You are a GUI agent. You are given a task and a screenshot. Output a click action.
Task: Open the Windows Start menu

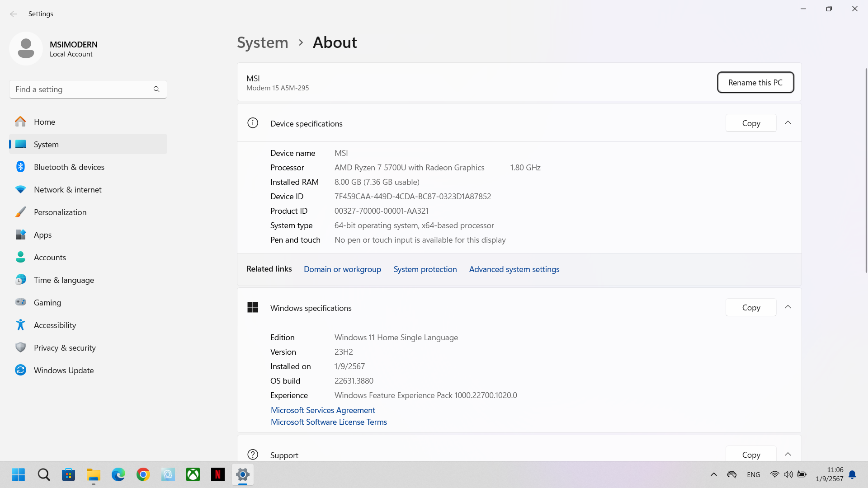(19, 474)
